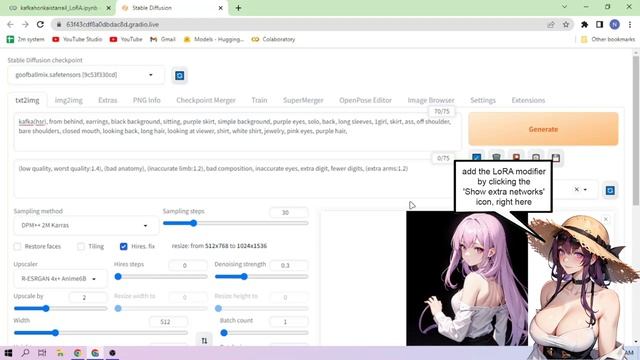Open the 2m system bookmark

(26, 39)
